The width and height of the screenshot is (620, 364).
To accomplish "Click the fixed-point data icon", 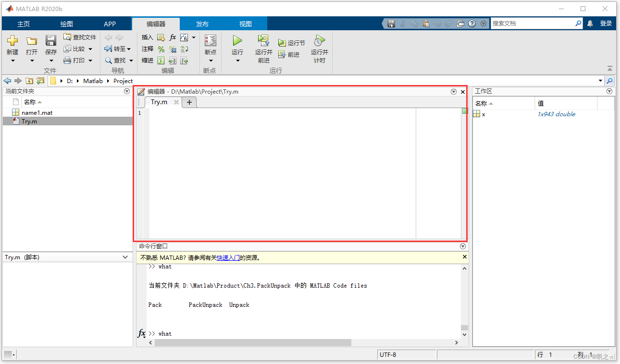I will pos(184,37).
